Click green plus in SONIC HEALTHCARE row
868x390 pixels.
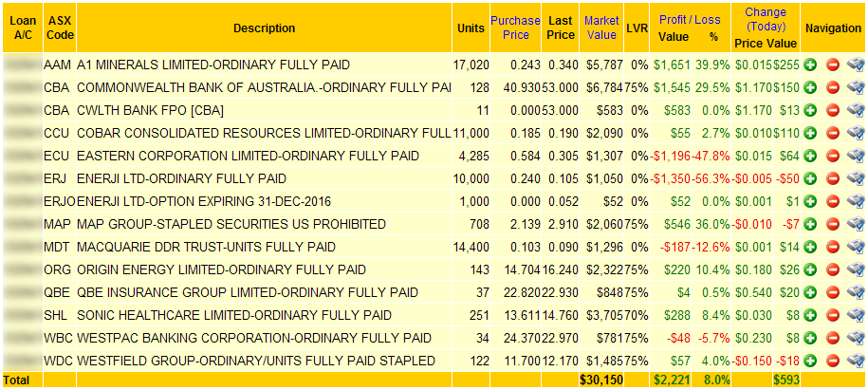(810, 315)
